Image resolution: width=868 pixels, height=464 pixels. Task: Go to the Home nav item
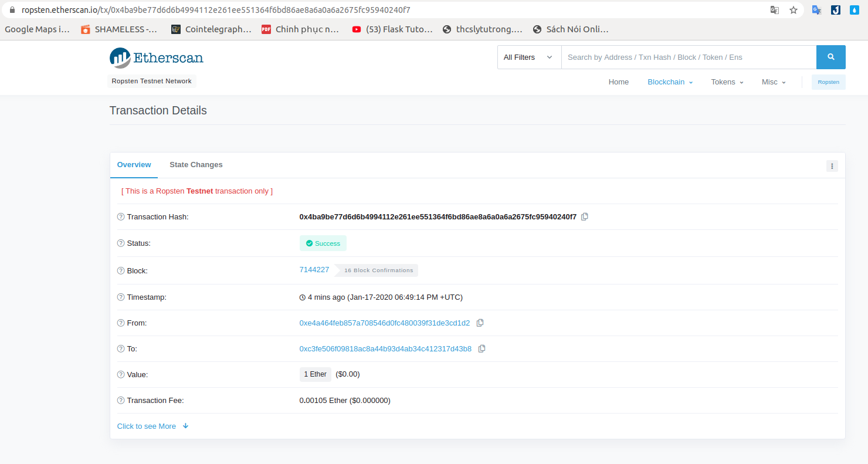pos(619,82)
